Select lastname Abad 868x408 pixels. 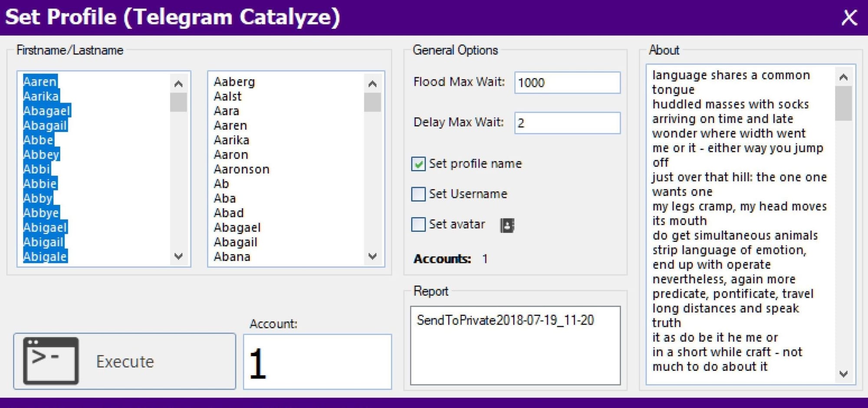(x=229, y=213)
